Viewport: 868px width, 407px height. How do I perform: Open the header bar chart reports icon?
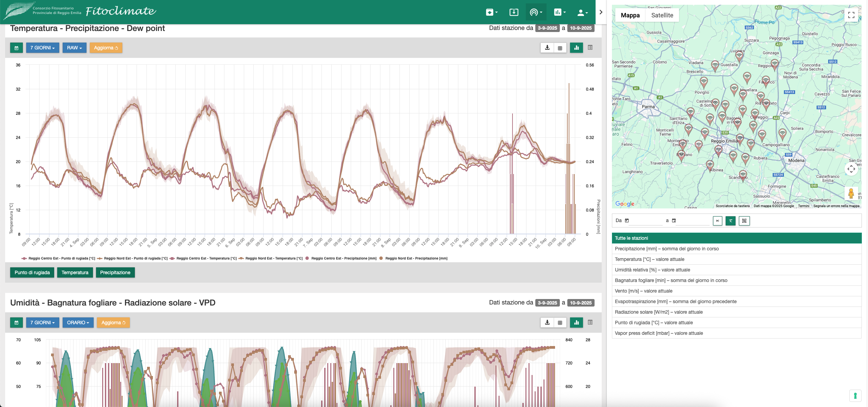[x=559, y=12]
